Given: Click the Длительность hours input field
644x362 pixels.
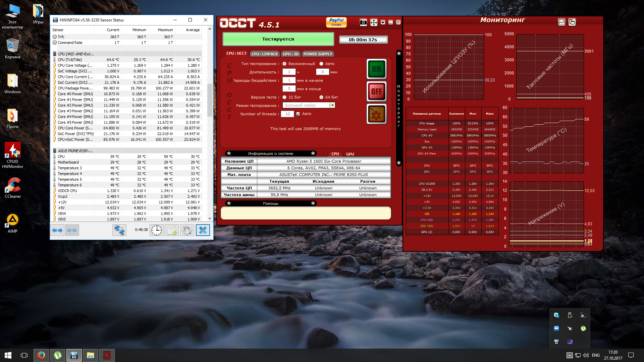Looking at the screenshot, I should (x=289, y=72).
